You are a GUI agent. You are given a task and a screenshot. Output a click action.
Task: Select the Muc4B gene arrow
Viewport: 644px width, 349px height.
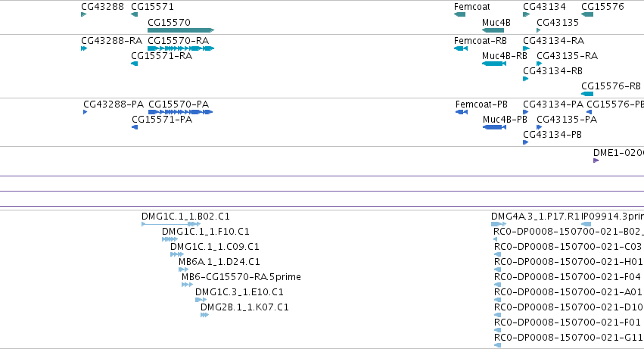point(493,30)
